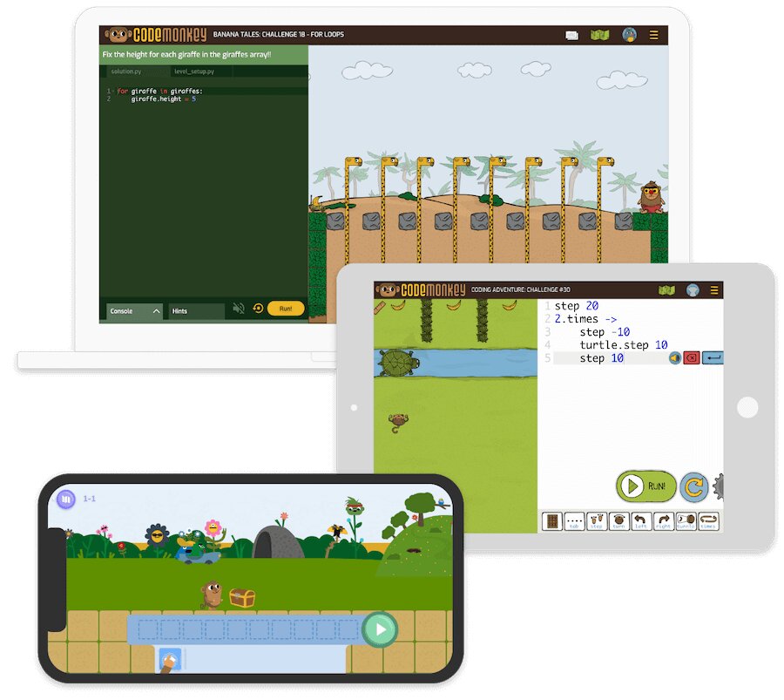Click the red delete-line button on line 5
The image size is (784, 700).
point(692,358)
